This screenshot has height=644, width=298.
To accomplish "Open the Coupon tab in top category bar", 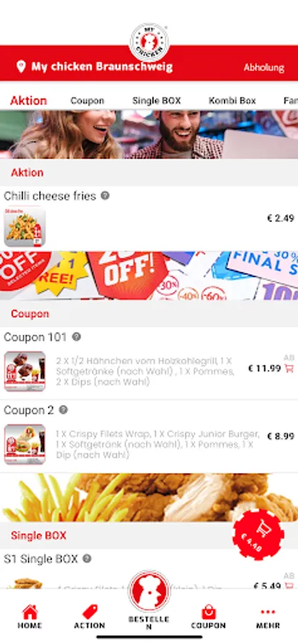I will point(87,101).
